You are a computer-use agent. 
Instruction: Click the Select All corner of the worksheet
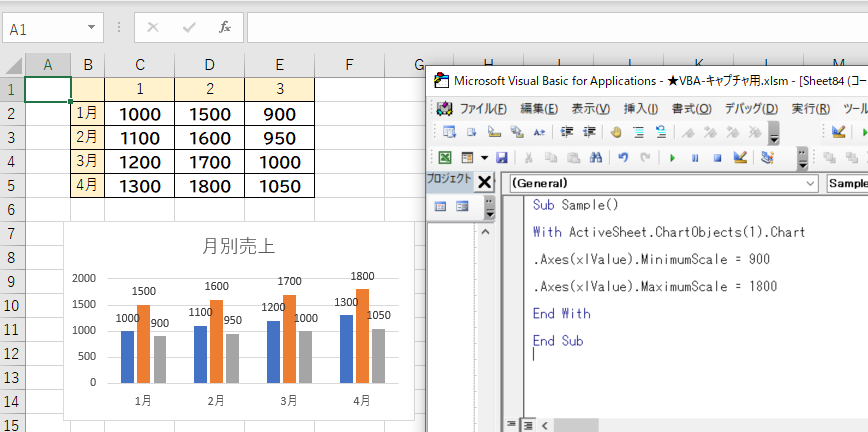coord(11,65)
